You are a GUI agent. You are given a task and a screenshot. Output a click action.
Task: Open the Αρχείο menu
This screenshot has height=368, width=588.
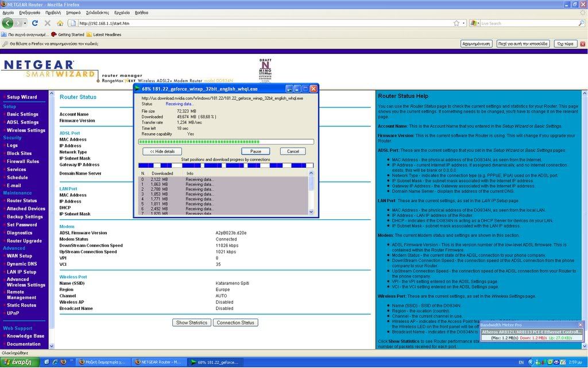(8, 13)
